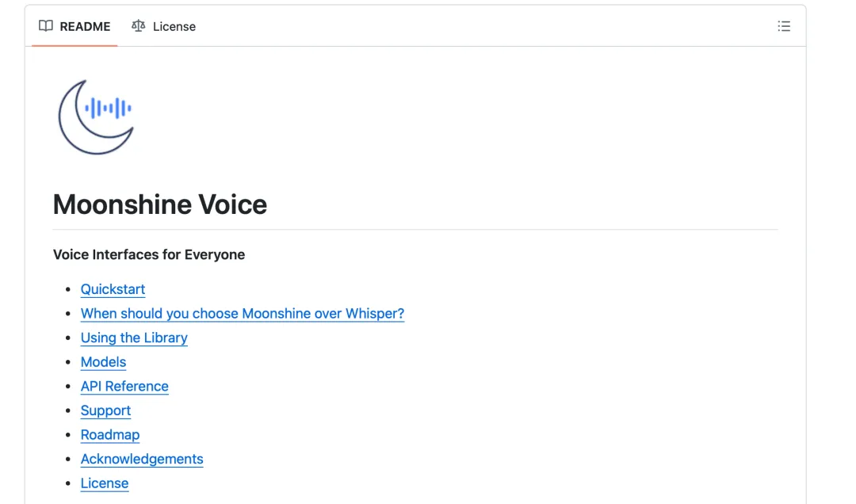Click the Support link
This screenshot has width=856, height=504.
[x=105, y=410]
